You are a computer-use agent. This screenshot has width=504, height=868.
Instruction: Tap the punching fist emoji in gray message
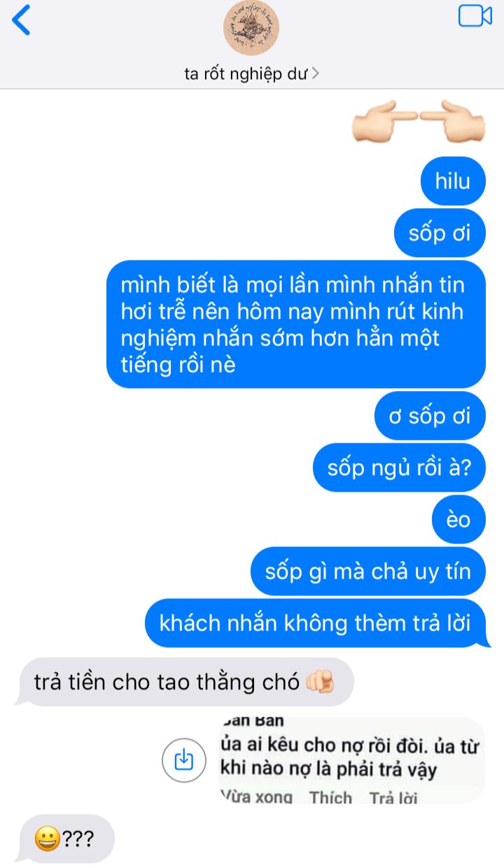pos(320,682)
